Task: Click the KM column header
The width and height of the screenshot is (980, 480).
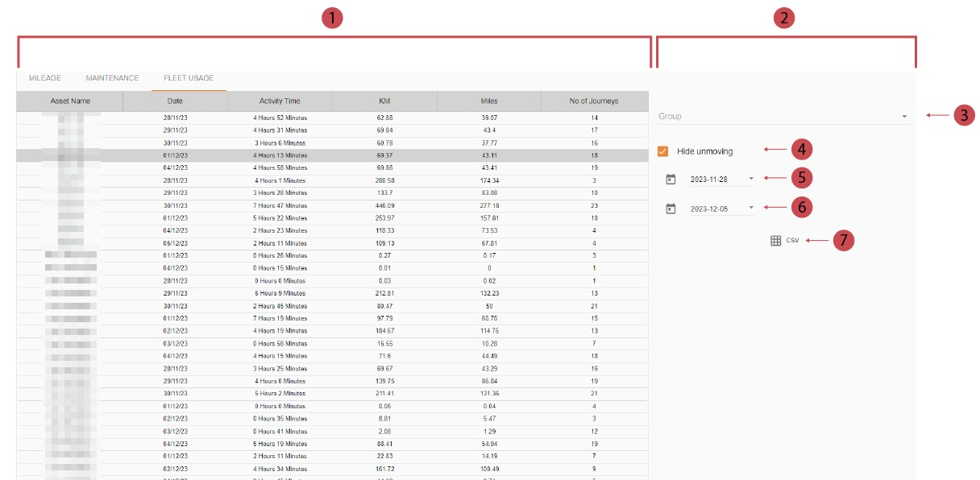Action: (384, 101)
